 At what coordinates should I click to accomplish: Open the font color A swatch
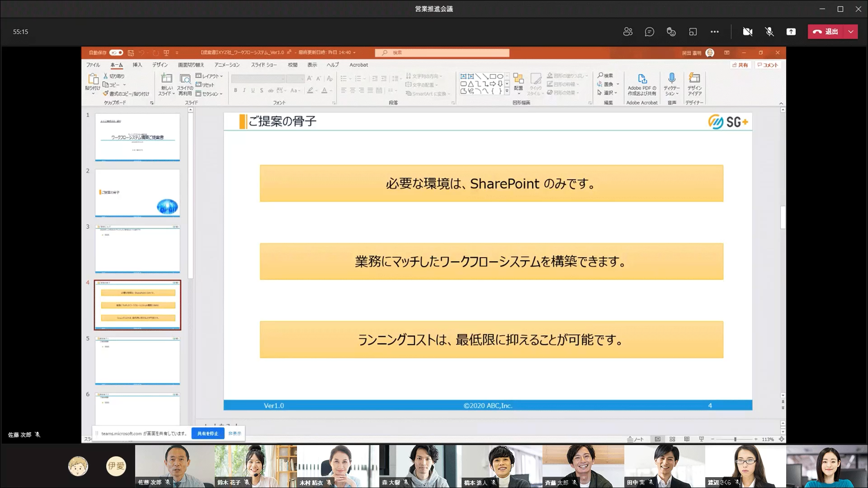point(324,90)
